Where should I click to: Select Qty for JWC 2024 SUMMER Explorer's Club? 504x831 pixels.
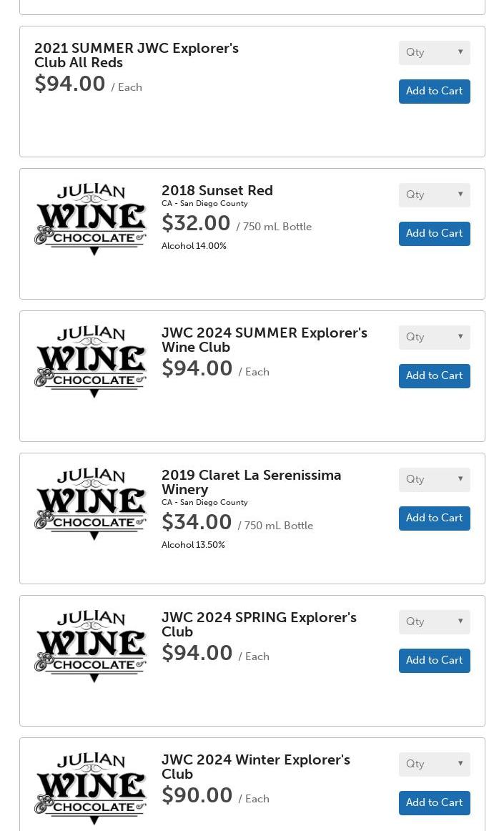(434, 338)
